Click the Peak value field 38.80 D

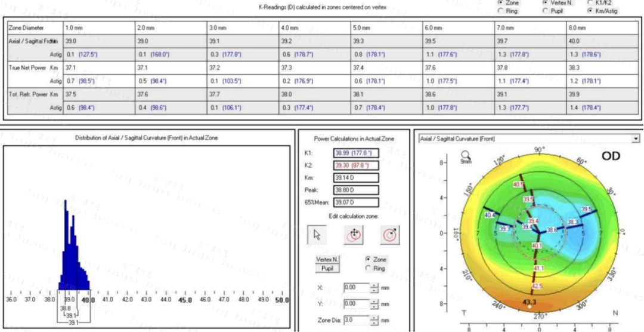pos(356,190)
